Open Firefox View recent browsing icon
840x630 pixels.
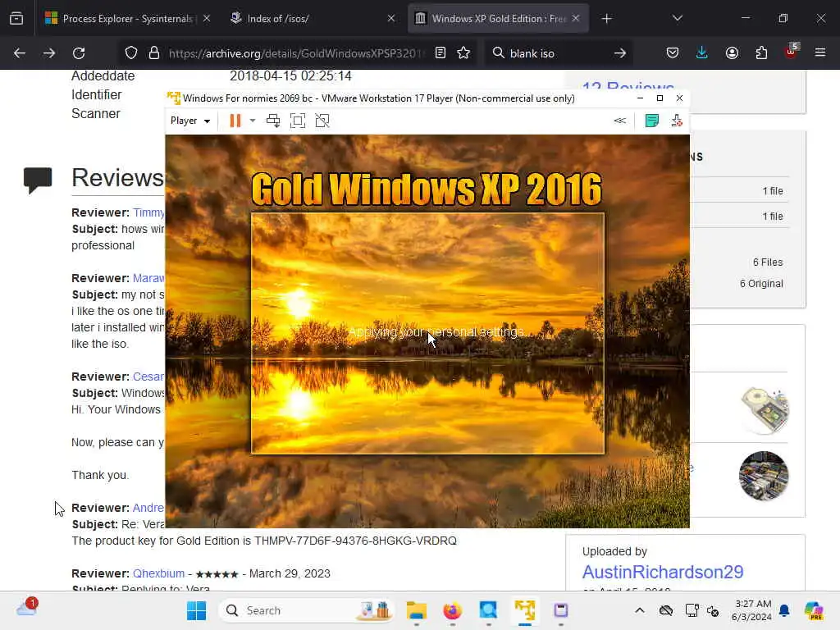click(16, 19)
